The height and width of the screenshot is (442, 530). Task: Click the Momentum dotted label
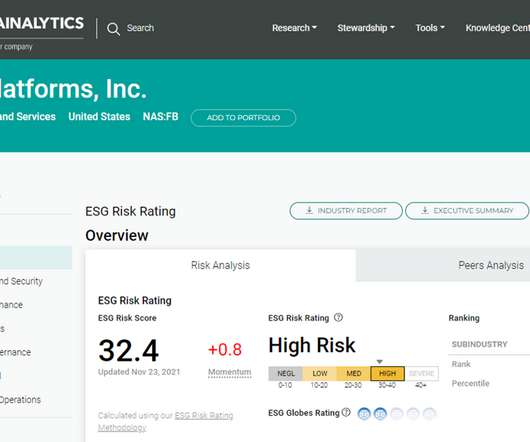click(x=230, y=372)
